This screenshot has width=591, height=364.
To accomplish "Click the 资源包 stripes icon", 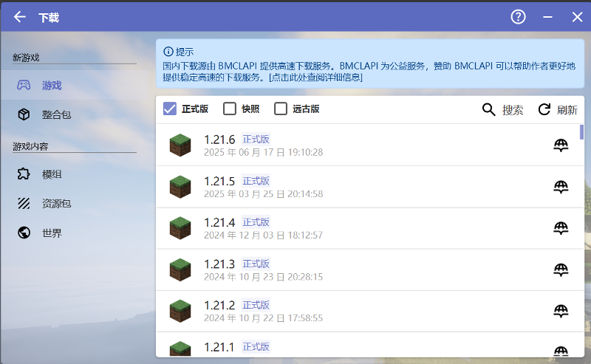I will point(24,204).
